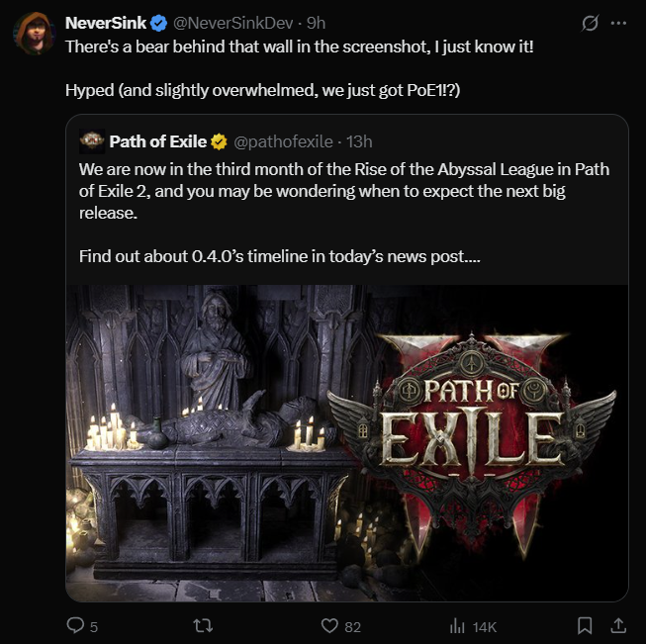The width and height of the screenshot is (646, 644).
Task: Open the Grok explain icon
Action: coord(590,23)
